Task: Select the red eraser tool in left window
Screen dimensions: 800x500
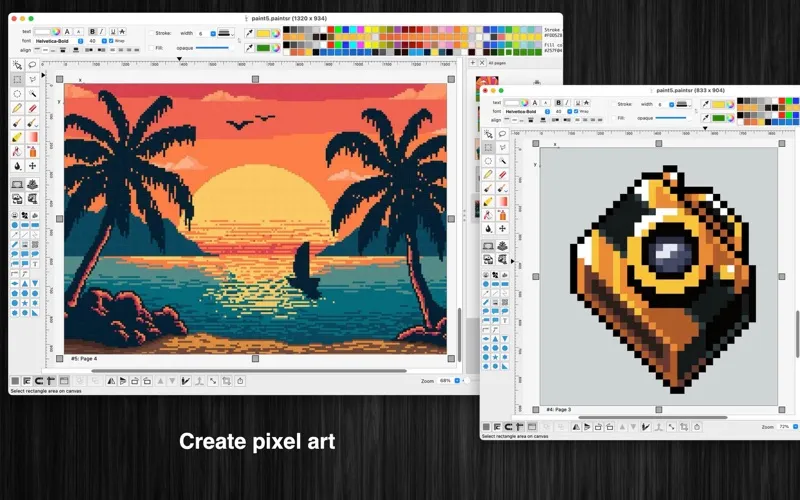Action: pyautogui.click(x=32, y=108)
